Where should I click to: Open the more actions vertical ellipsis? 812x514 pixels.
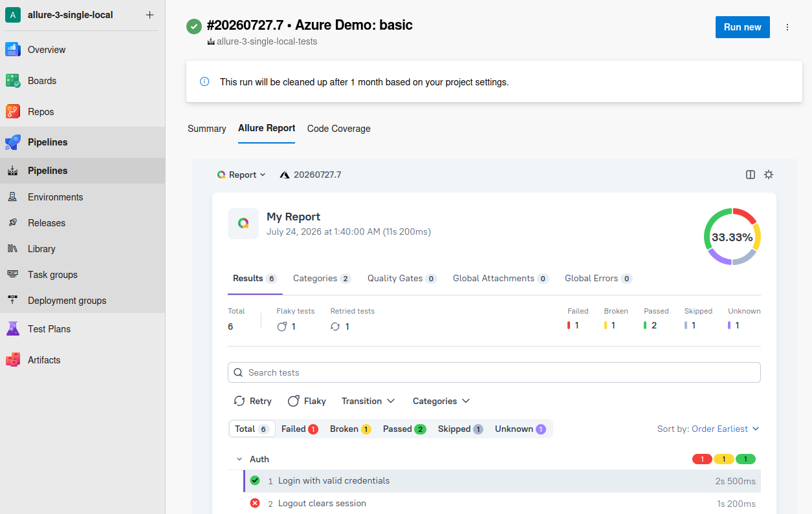pos(787,27)
